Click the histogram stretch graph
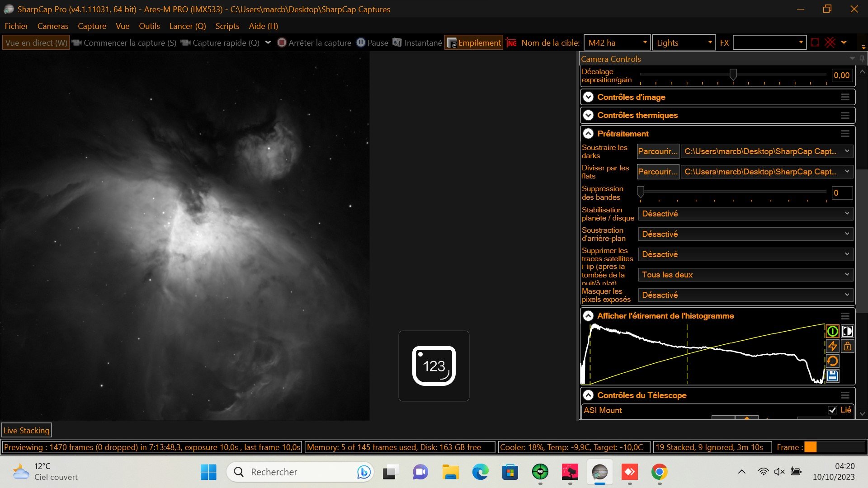Image resolution: width=868 pixels, height=488 pixels. [703, 354]
